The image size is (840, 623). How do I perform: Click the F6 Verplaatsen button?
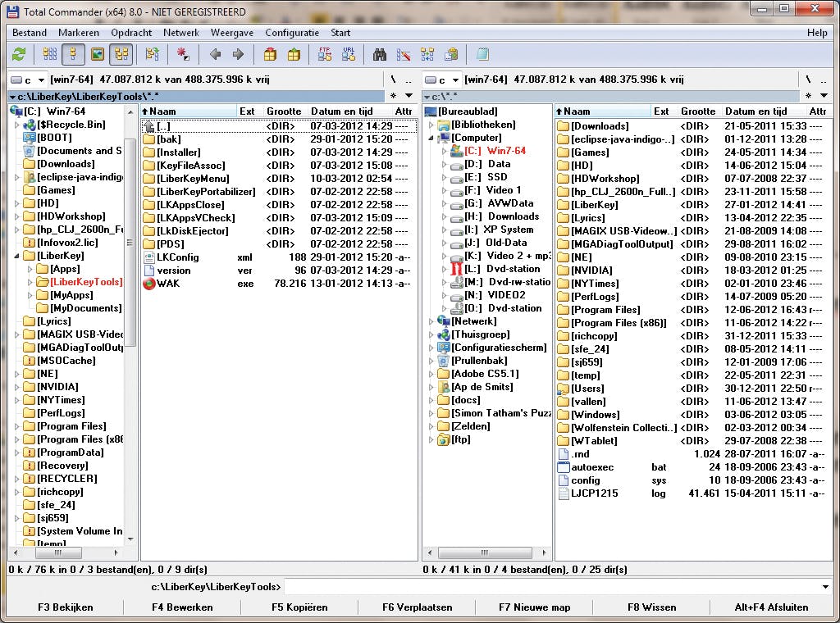[418, 607]
